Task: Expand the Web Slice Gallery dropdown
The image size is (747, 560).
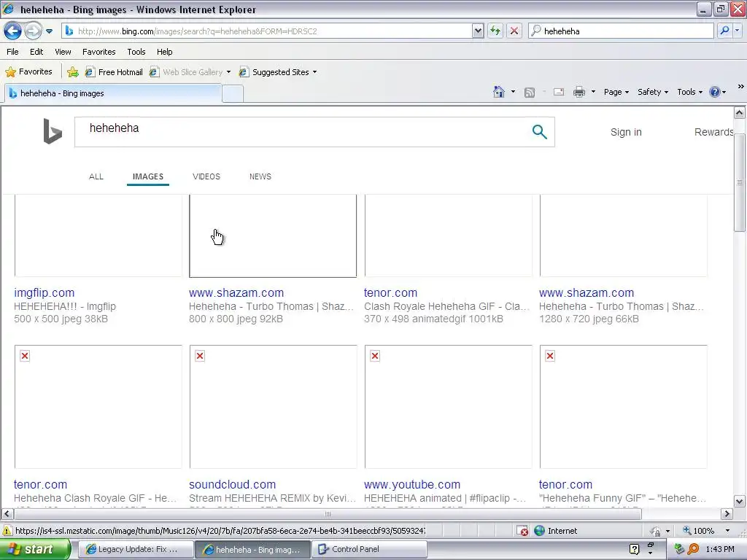Action: click(x=228, y=72)
